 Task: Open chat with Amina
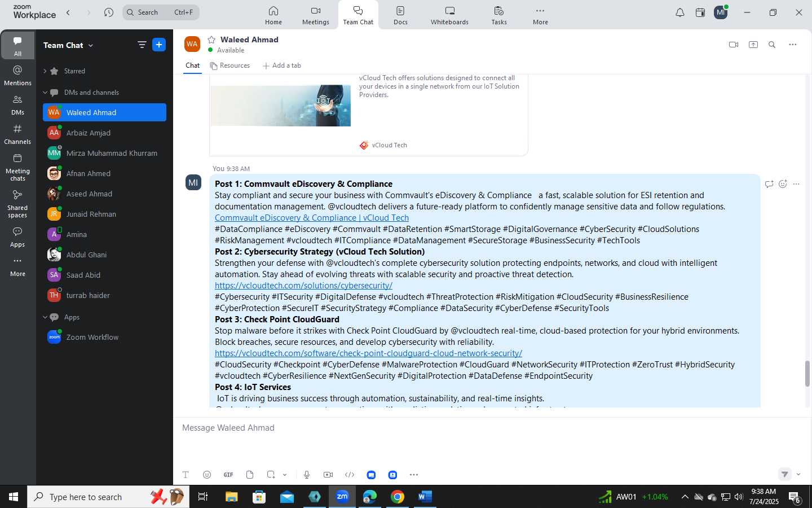104,234
